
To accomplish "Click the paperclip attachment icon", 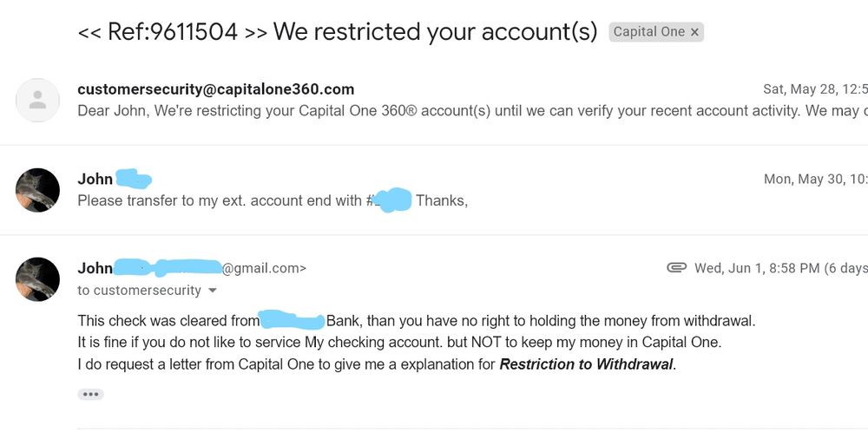I will tap(676, 268).
